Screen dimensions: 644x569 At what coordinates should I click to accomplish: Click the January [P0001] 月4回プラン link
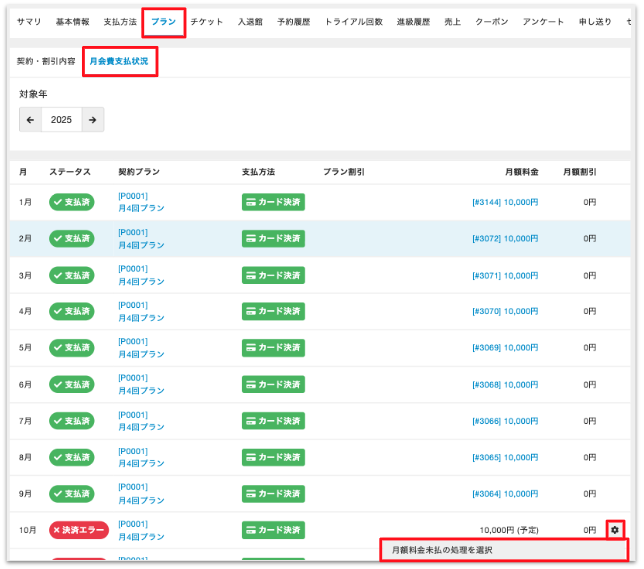coord(141,202)
